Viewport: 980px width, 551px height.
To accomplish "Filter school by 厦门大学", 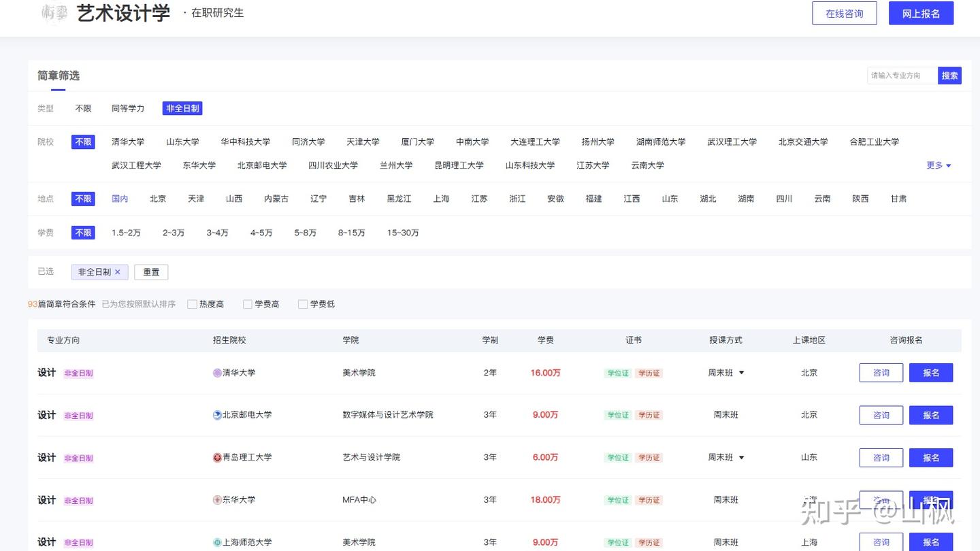I will (x=417, y=142).
